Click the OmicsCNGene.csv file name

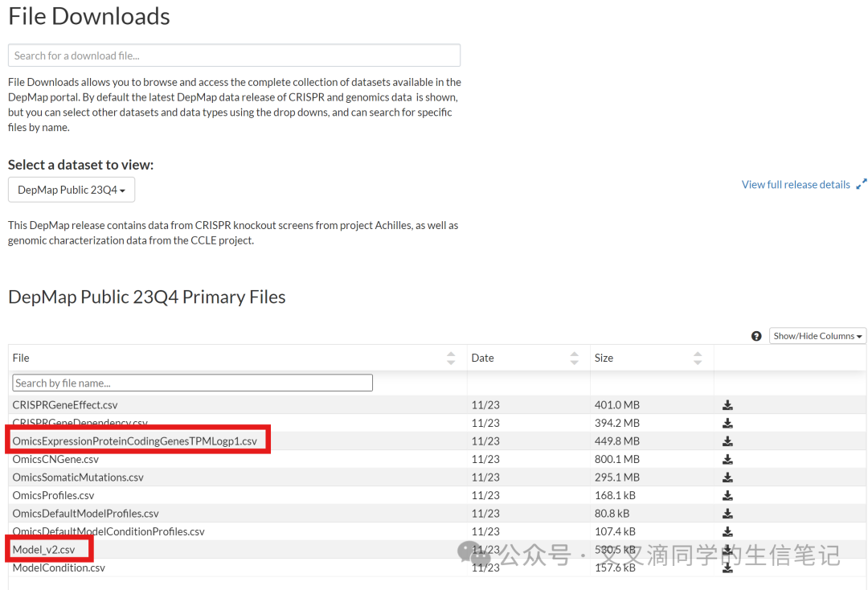coord(55,460)
